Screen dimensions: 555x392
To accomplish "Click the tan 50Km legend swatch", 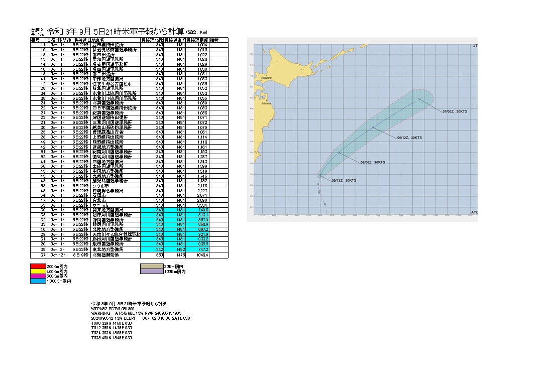I will pos(152,266).
